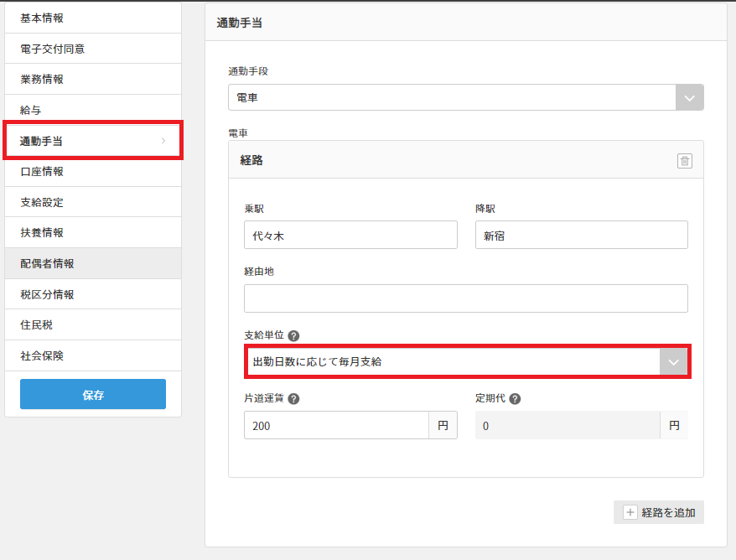Image resolution: width=736 pixels, height=560 pixels.
Task: Click the plus icon on 経路を追加
Action: 630,512
